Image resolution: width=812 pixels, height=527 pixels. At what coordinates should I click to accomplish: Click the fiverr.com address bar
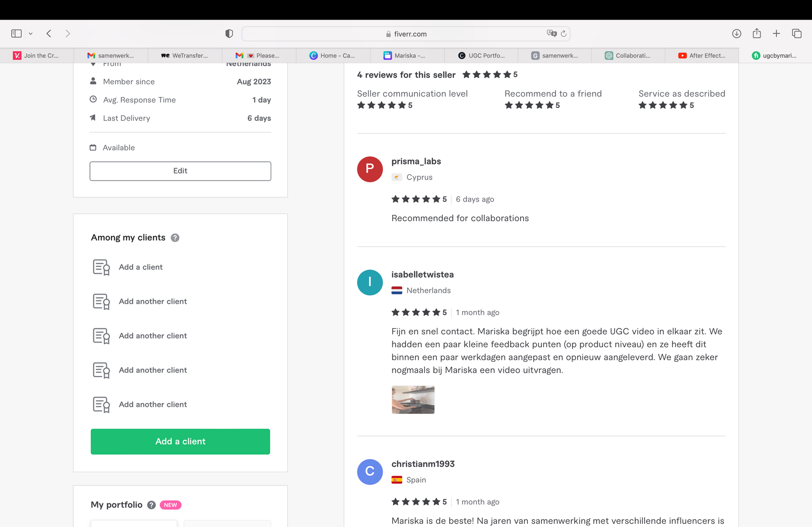tap(405, 34)
